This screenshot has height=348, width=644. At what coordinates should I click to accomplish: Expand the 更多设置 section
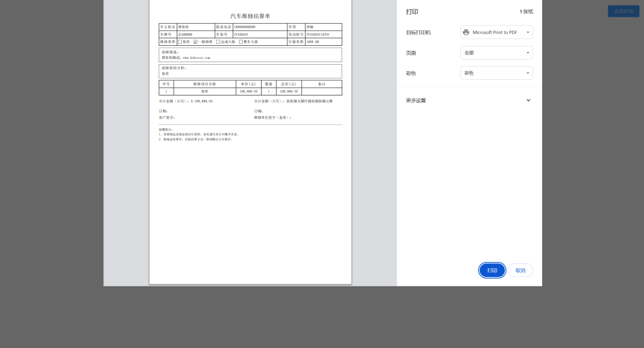[x=469, y=100]
